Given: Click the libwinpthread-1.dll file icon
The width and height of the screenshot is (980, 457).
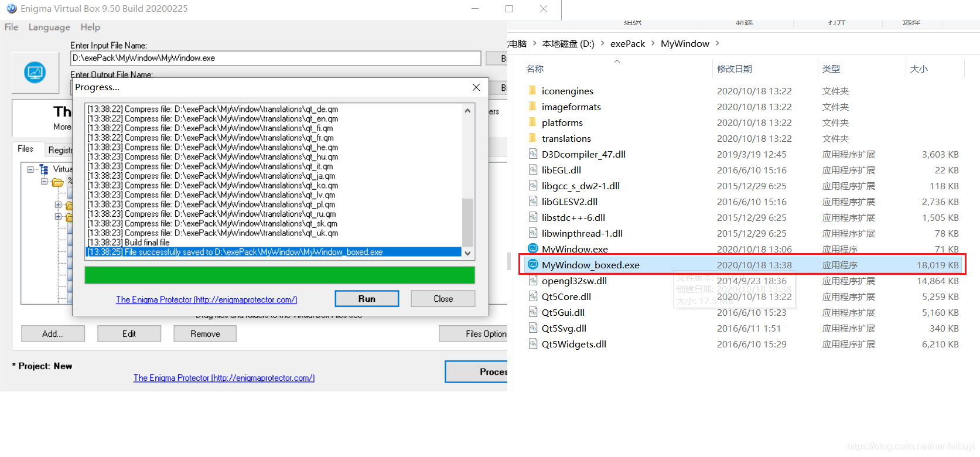Looking at the screenshot, I should (532, 233).
